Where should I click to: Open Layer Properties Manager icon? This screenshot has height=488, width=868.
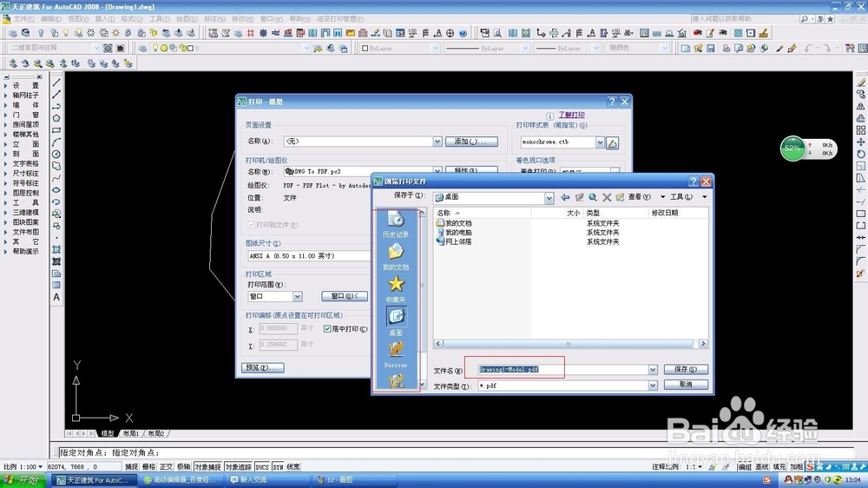(143, 48)
